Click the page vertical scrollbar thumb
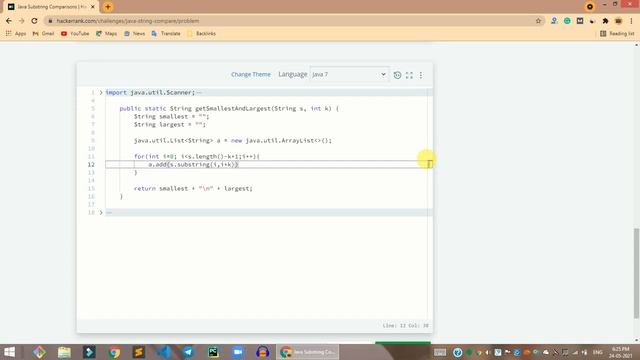The image size is (640, 360). pos(636,273)
